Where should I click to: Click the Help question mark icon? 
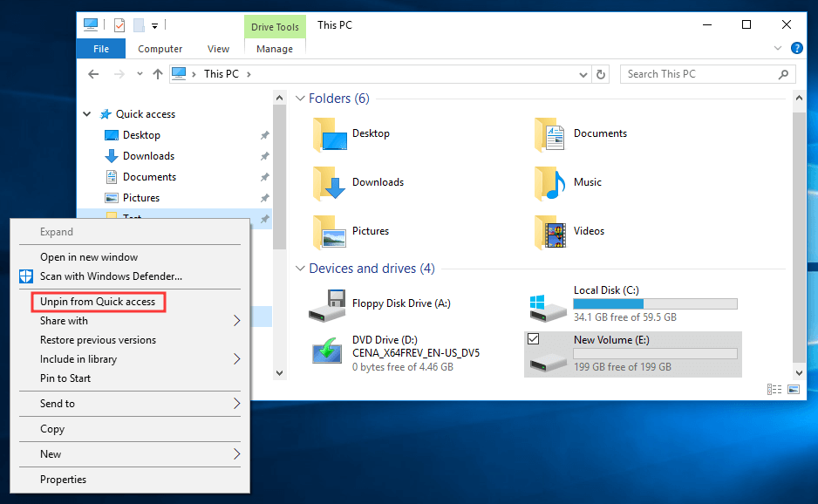[796, 48]
